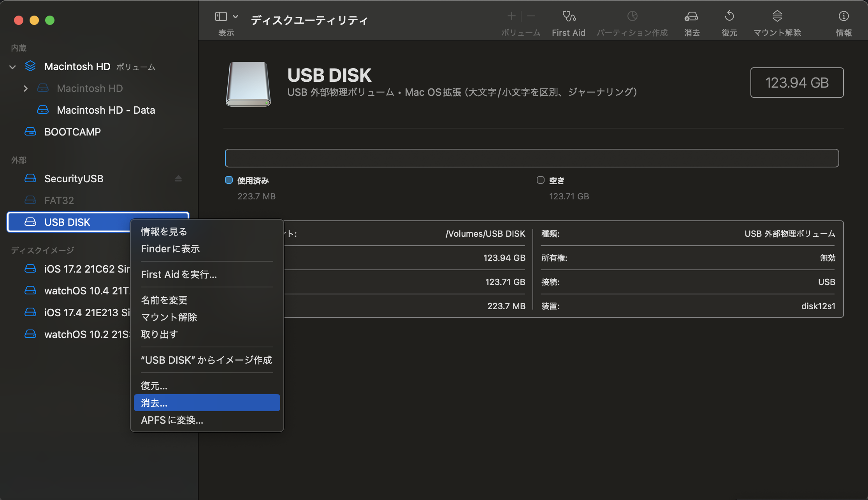Click the 223.7 MB used value under 使用済み
This screenshot has width=868, height=500.
(257, 196)
